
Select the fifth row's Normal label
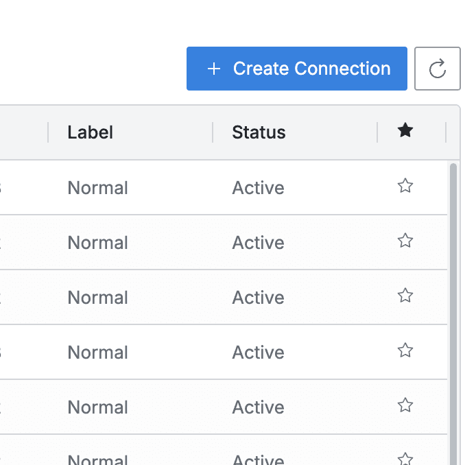point(97,407)
